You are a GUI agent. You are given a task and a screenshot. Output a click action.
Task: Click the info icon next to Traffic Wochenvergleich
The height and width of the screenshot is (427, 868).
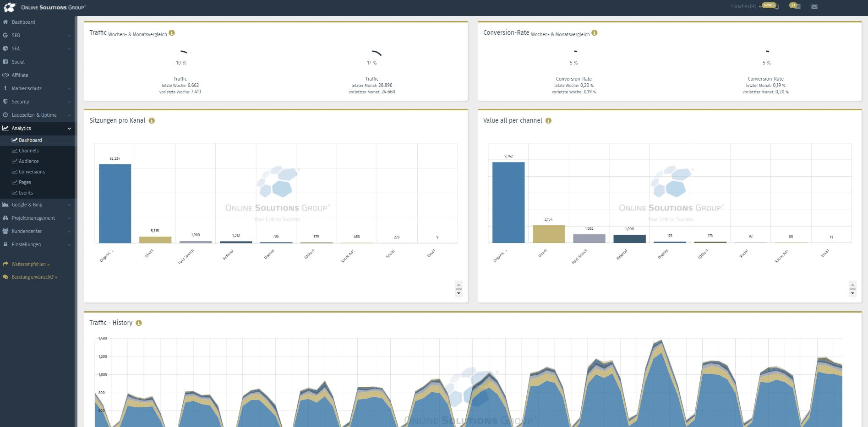[x=172, y=33]
